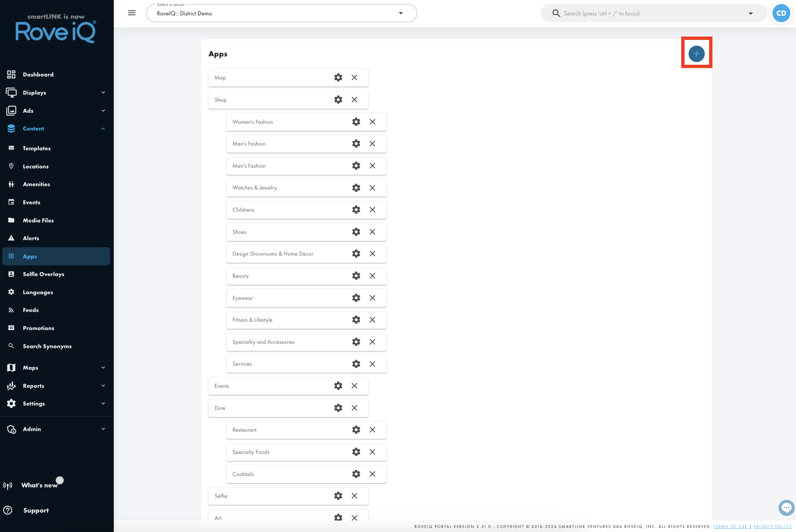Select the Eyewear category row
The image size is (796, 532).
click(x=306, y=298)
